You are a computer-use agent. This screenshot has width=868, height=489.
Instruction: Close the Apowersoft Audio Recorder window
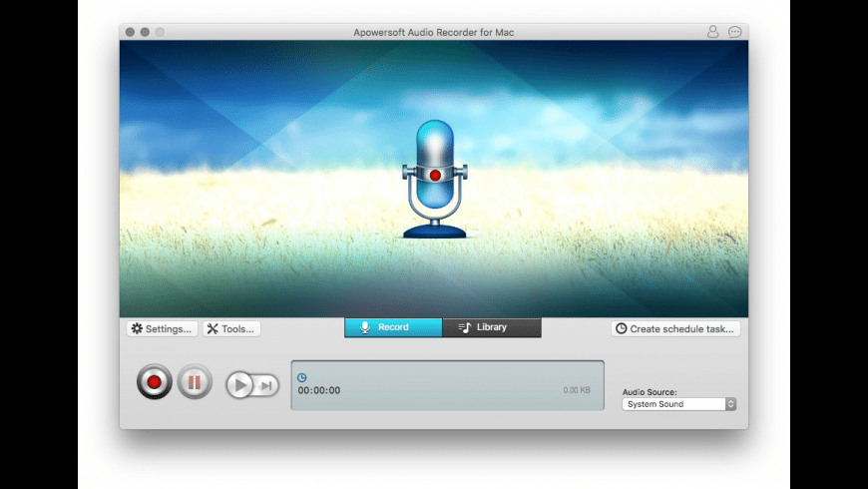pyautogui.click(x=130, y=32)
